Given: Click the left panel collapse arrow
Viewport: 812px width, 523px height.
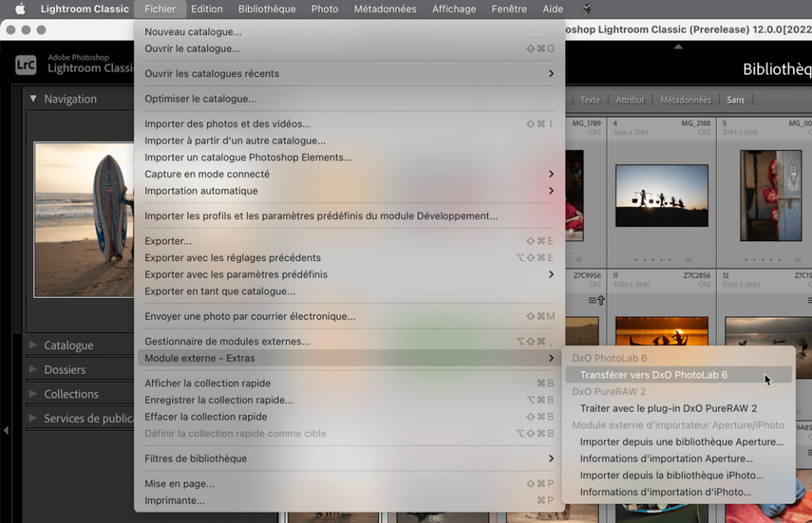Looking at the screenshot, I should point(6,430).
